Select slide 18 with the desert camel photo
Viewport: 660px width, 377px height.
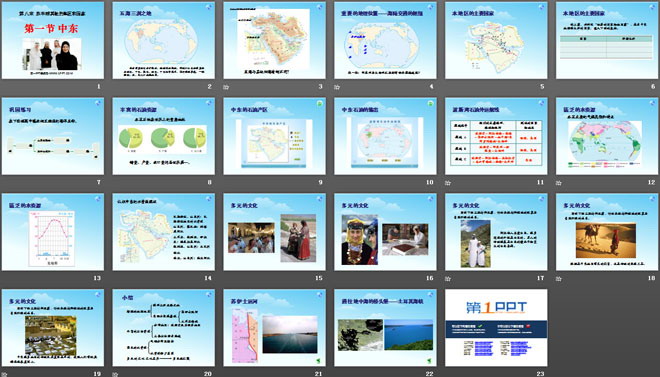pos(607,232)
